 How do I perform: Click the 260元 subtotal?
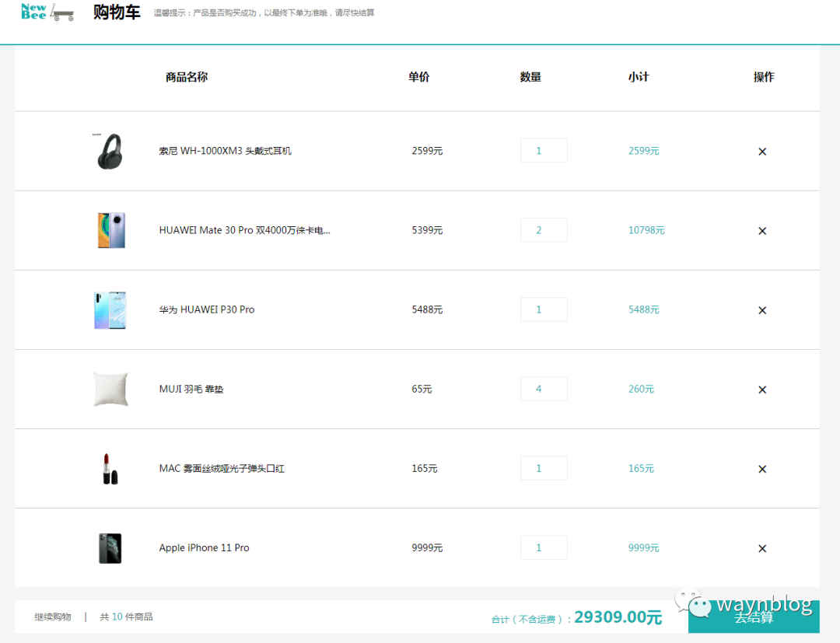pos(641,390)
